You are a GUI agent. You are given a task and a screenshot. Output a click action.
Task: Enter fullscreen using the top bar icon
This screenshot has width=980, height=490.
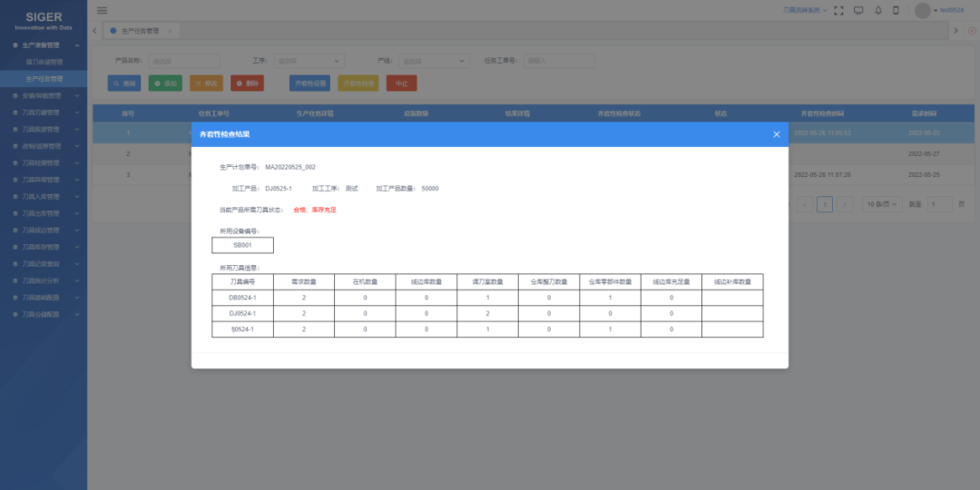838,11
